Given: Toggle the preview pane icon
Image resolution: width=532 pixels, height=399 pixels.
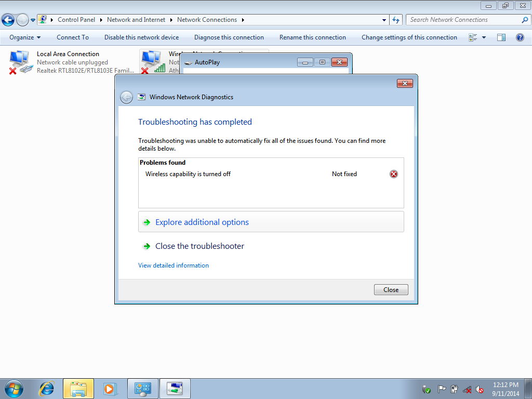Looking at the screenshot, I should [501, 37].
